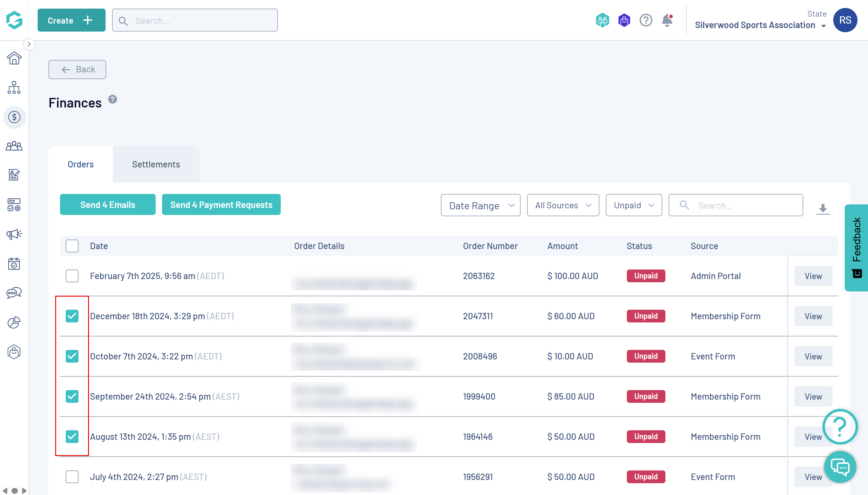Viewport: 868px width, 495px height.
Task: Click the organisation hierarchy sidebar icon
Action: coord(14,88)
